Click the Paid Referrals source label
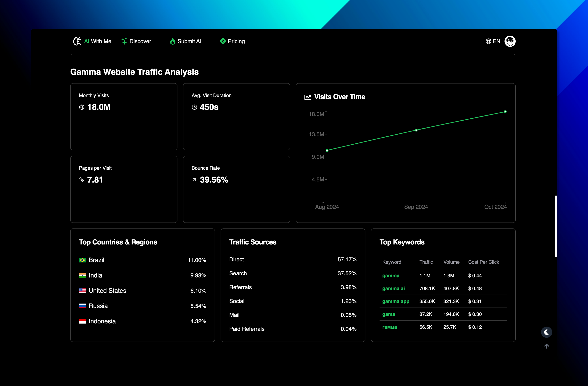588x386 pixels. [247, 329]
